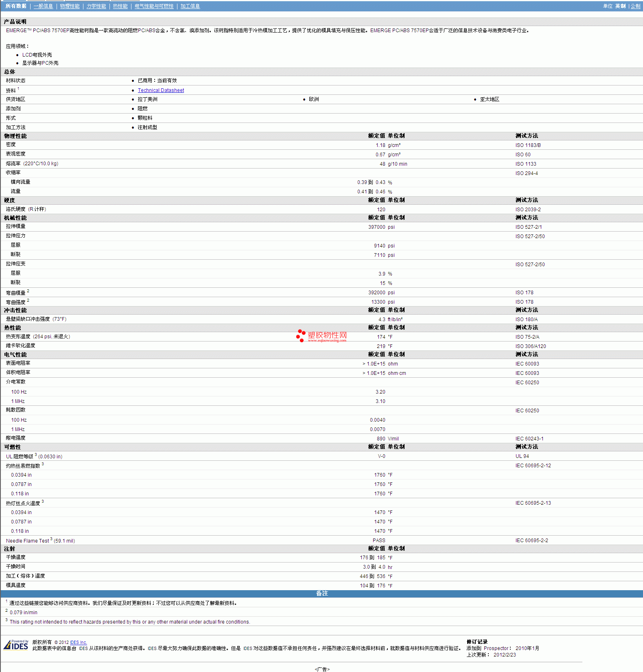Switch to the 电气性能与可燃性 tab
This screenshot has width=643, height=672.
154,6
